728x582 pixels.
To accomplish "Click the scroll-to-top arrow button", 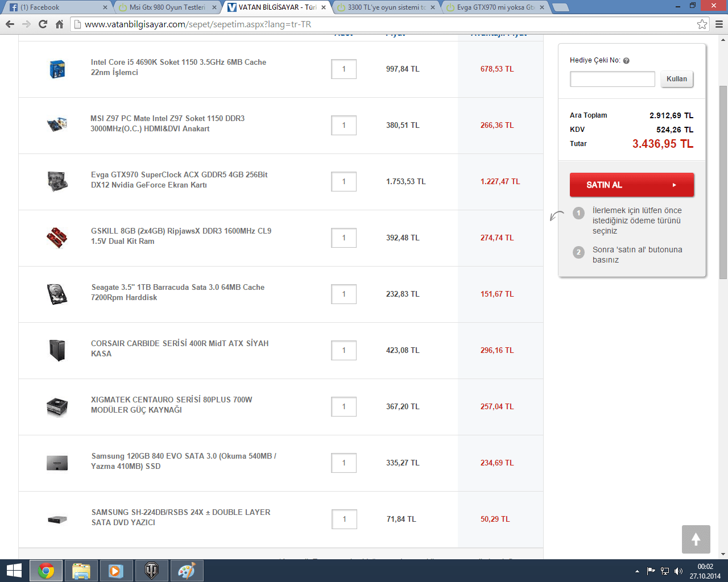I will [696, 539].
